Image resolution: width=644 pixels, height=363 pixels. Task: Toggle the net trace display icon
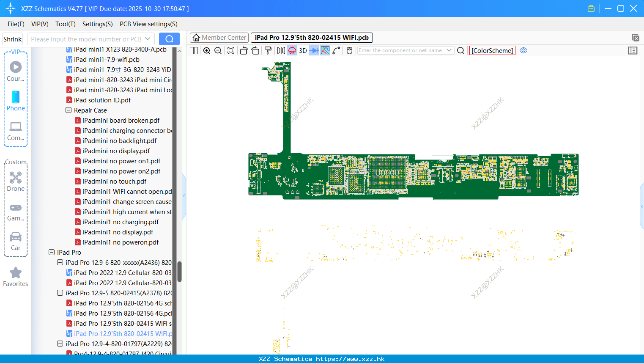click(x=325, y=51)
